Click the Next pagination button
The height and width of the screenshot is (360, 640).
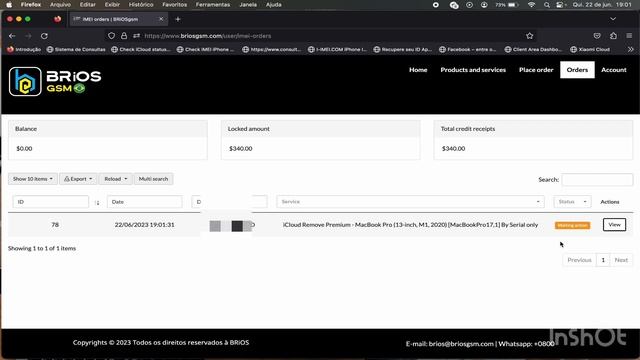click(621, 260)
